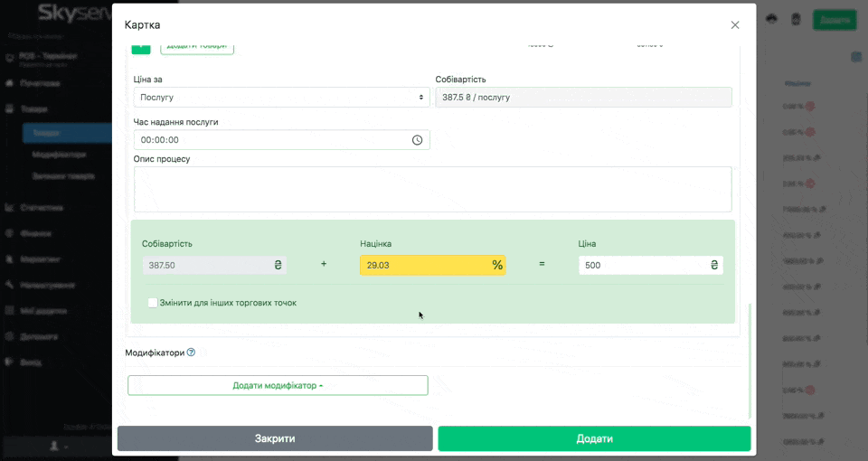
Task: Open Статистика in the sidebar
Action: (41, 207)
